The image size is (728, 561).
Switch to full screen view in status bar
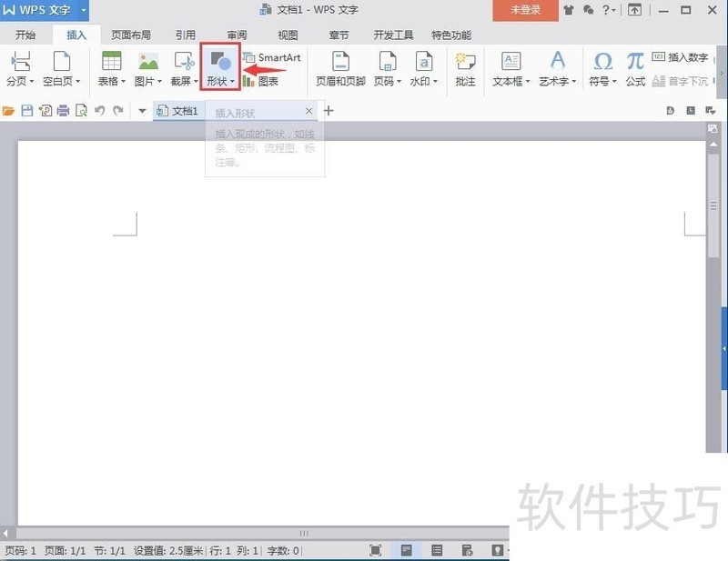(x=375, y=550)
